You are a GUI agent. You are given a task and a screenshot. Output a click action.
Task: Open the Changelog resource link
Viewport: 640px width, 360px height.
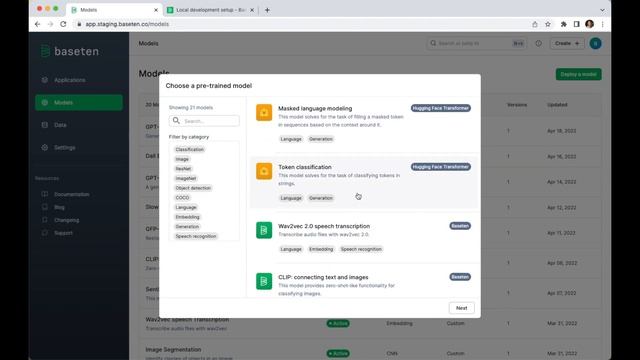[67, 220]
